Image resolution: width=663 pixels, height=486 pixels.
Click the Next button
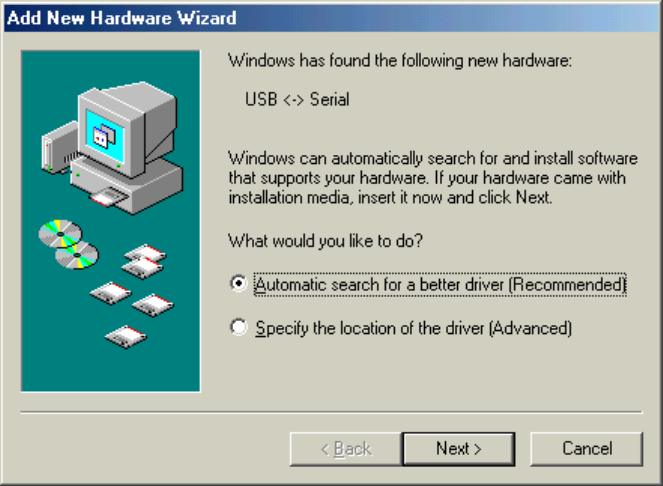tap(459, 449)
